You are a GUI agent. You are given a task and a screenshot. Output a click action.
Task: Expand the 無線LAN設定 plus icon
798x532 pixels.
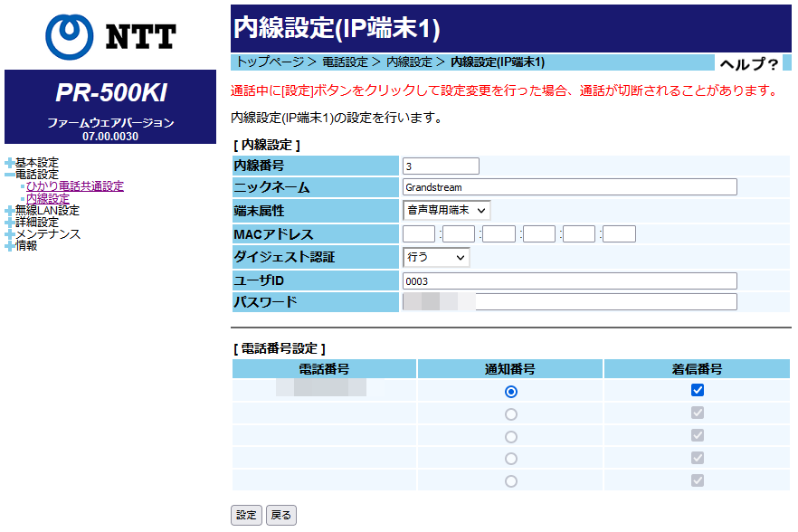click(9, 211)
